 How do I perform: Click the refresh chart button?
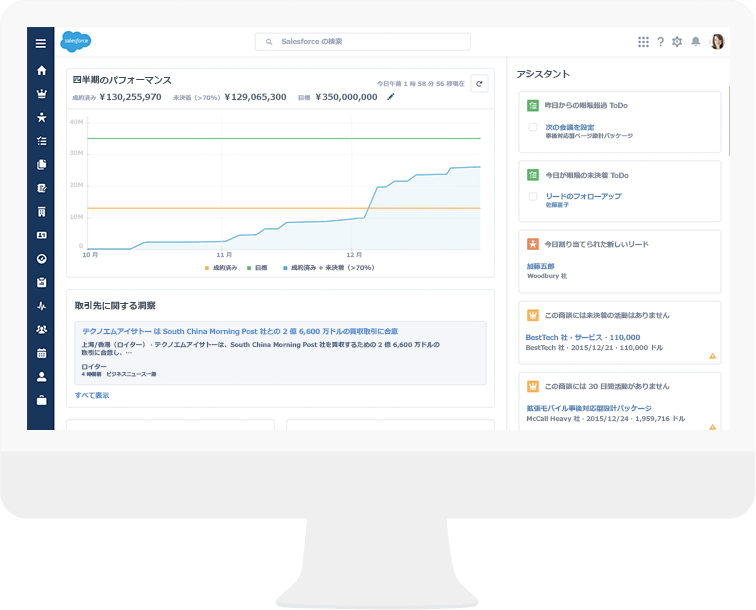[x=478, y=85]
